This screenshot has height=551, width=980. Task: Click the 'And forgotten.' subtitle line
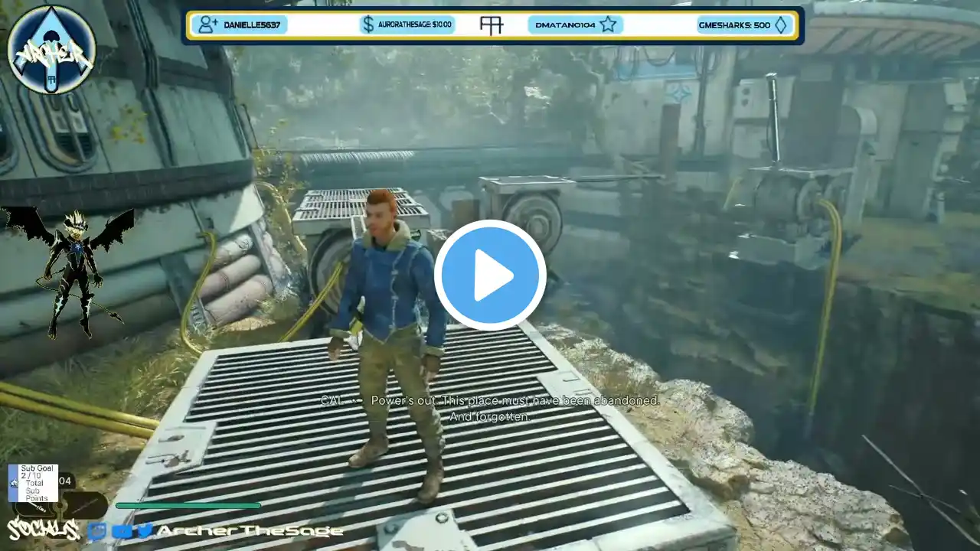coord(490,417)
